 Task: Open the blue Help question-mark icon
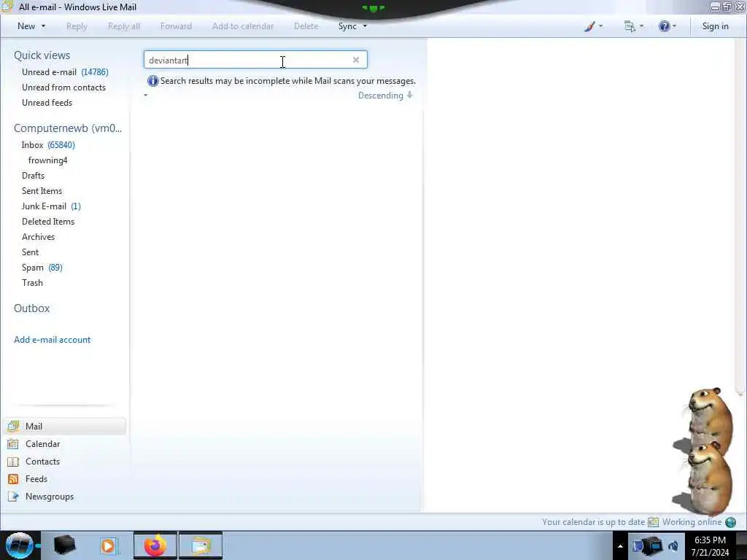[x=664, y=26]
